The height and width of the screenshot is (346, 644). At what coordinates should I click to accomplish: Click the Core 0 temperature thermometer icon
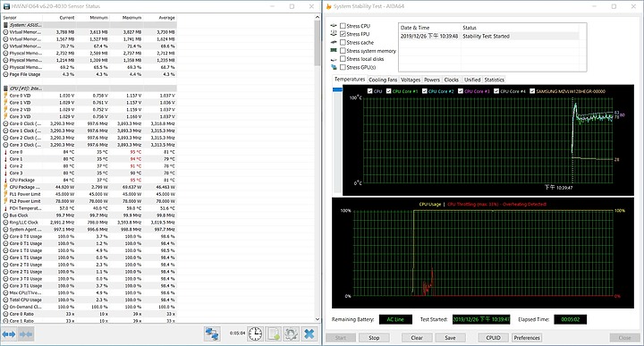tap(5, 152)
